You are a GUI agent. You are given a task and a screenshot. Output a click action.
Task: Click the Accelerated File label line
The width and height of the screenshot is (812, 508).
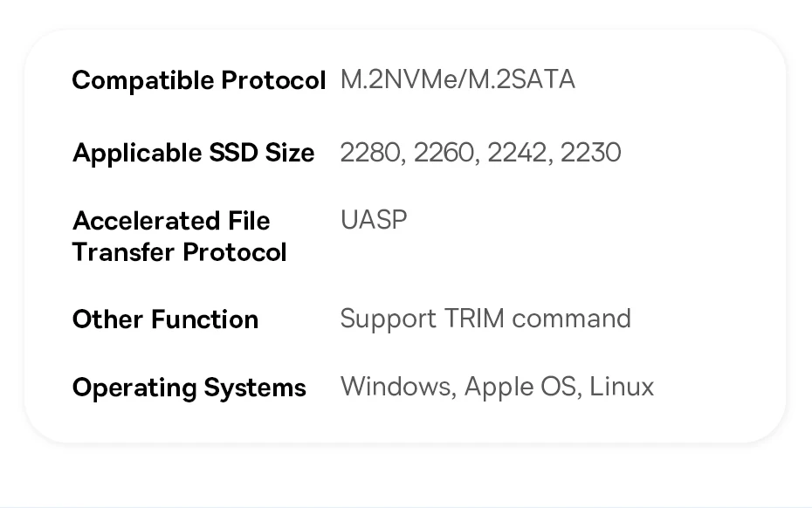171,221
